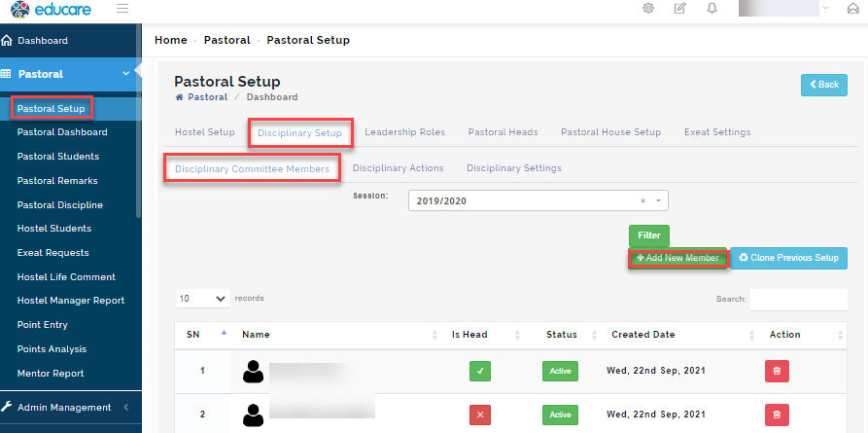Image resolution: width=868 pixels, height=433 pixels.
Task: Open Disciplinary Settings sub-tab
Action: point(514,168)
